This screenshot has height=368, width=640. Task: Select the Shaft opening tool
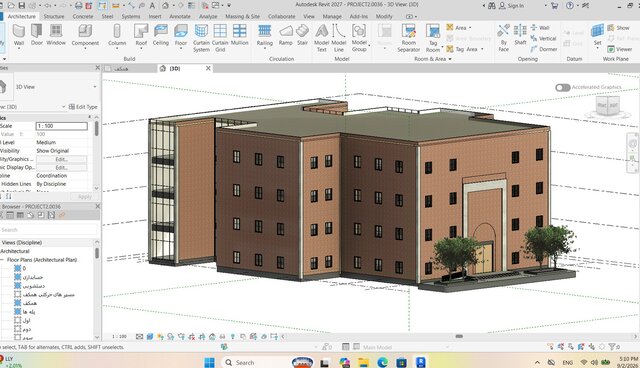[520, 34]
